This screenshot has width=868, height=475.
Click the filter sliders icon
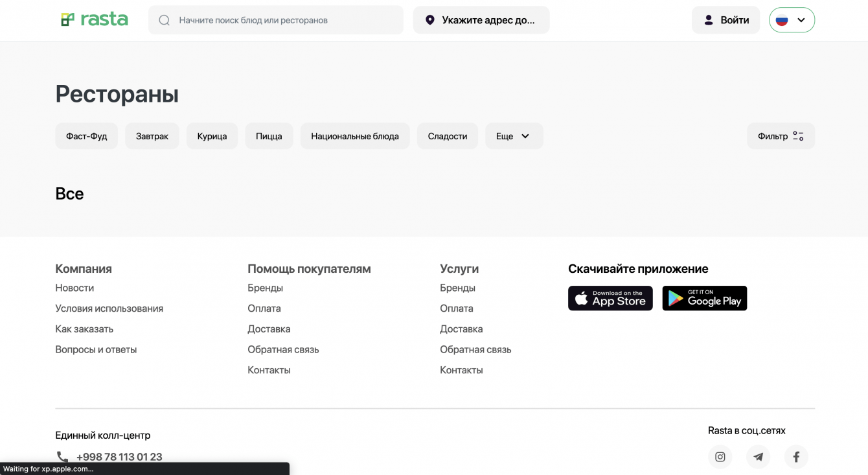(x=798, y=136)
